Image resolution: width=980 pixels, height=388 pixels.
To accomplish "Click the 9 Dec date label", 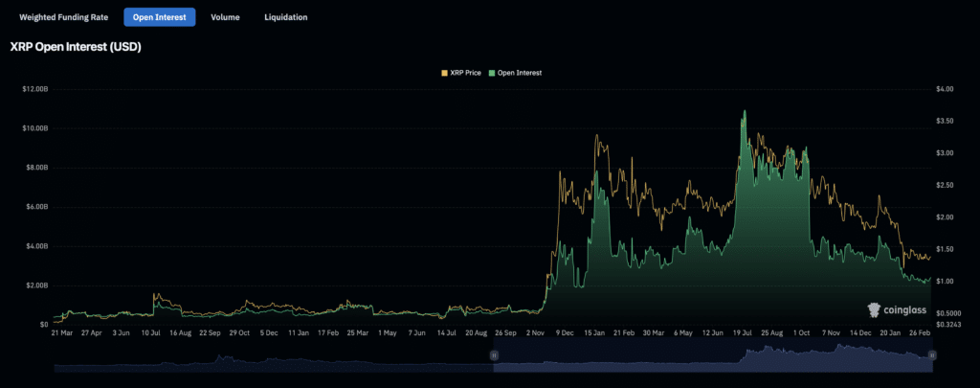I will point(563,333).
